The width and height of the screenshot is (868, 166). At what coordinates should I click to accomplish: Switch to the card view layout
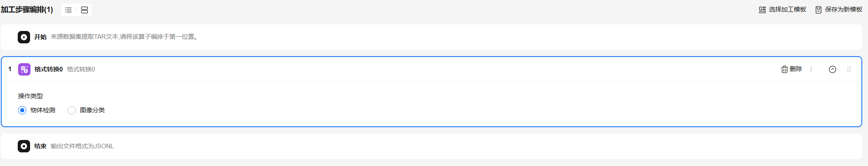[84, 10]
